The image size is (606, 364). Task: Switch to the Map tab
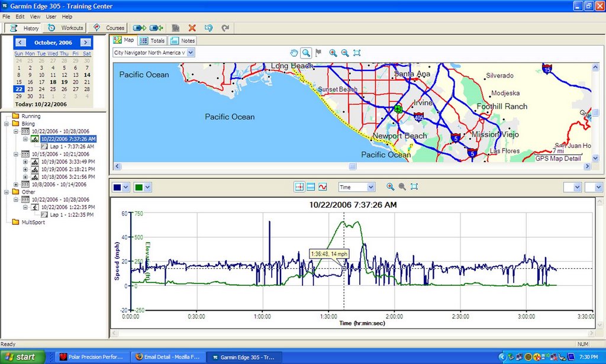124,40
